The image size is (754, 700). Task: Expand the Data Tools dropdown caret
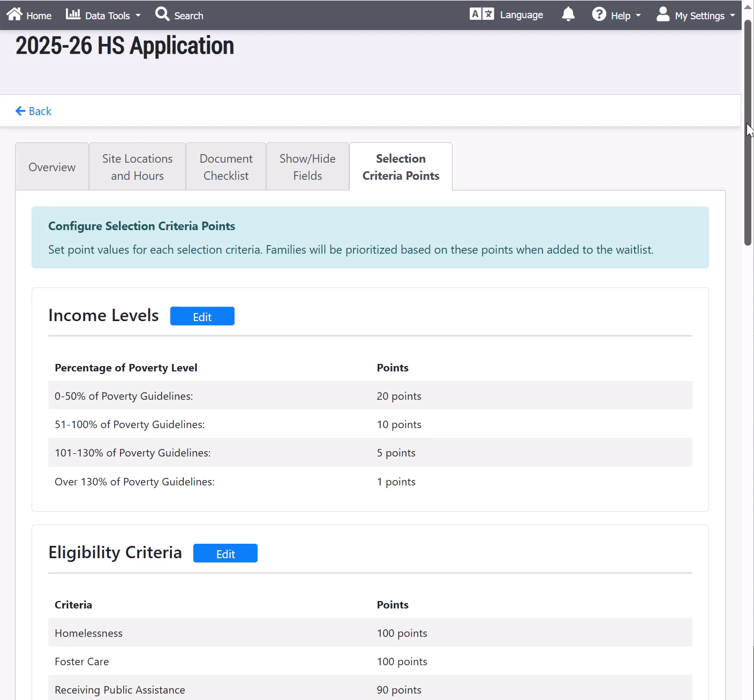[x=138, y=16]
